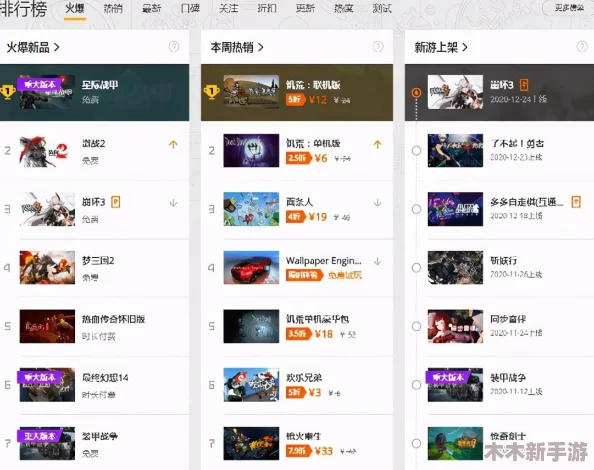Click the 5折 discount tag on 饥荒:联机版
Viewport: 594px width, 470px height.
coord(295,100)
